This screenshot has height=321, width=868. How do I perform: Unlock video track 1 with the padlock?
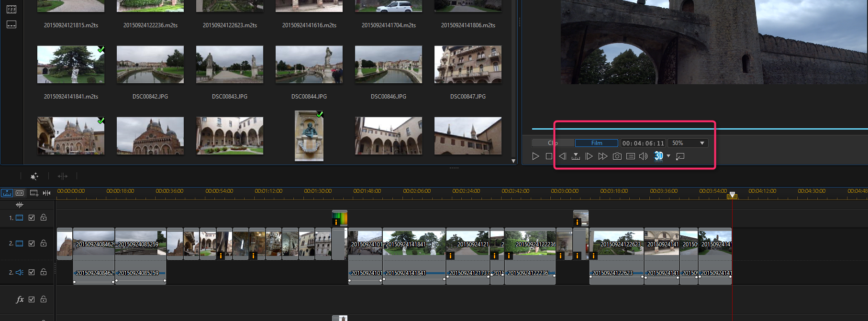[x=44, y=218]
